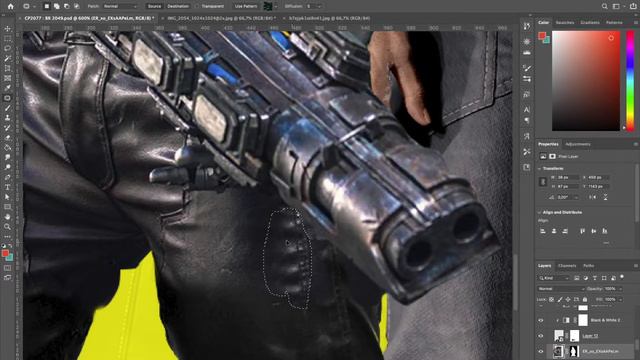Select the Pen tool
Screen dimensions: 640x360
[7, 177]
